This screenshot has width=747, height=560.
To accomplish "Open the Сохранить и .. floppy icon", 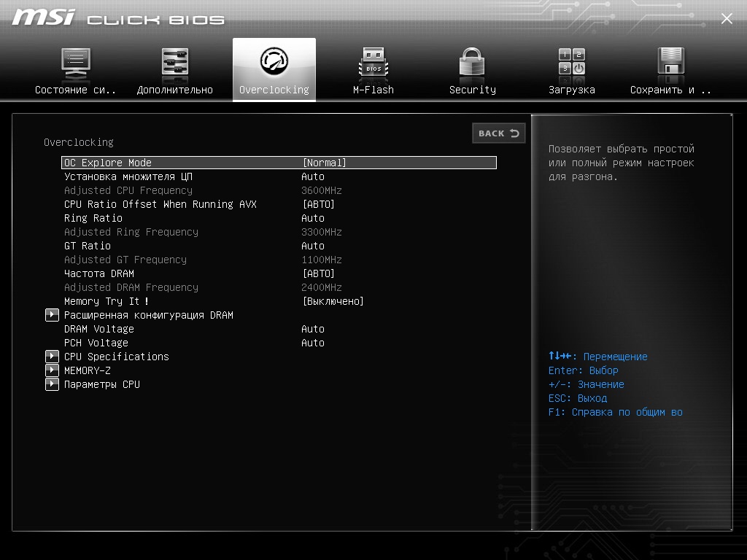I will [x=671, y=70].
